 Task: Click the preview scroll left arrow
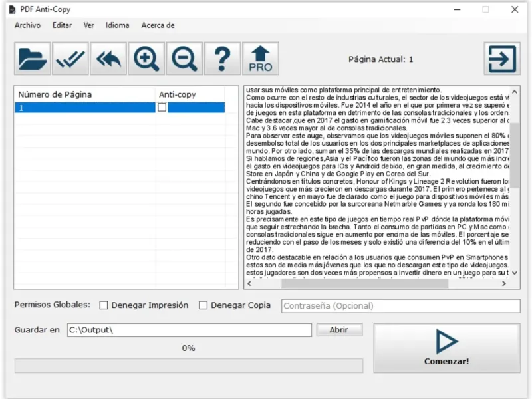[249, 283]
